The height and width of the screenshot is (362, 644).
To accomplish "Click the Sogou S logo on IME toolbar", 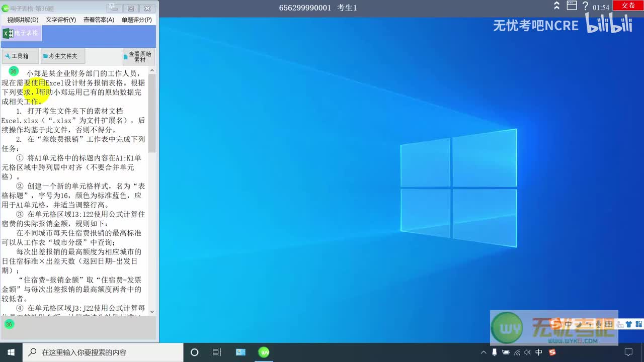I will coord(556,324).
